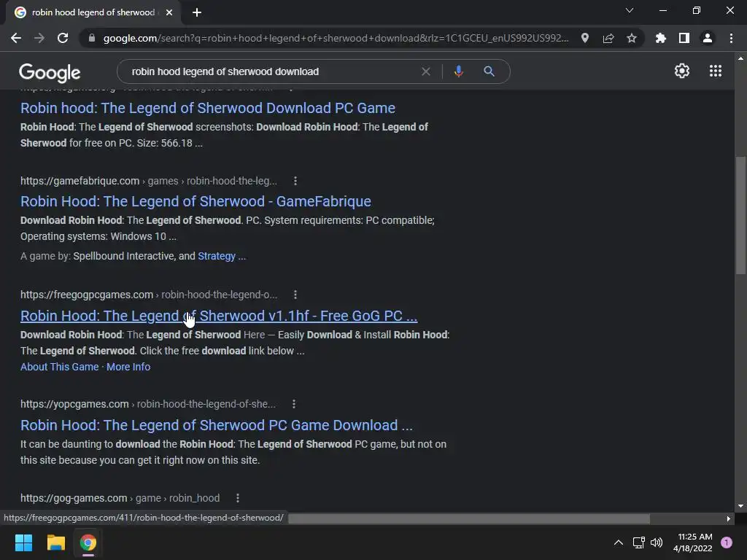Start voice search with microphone
Image resolution: width=747 pixels, height=560 pixels.
(458, 71)
